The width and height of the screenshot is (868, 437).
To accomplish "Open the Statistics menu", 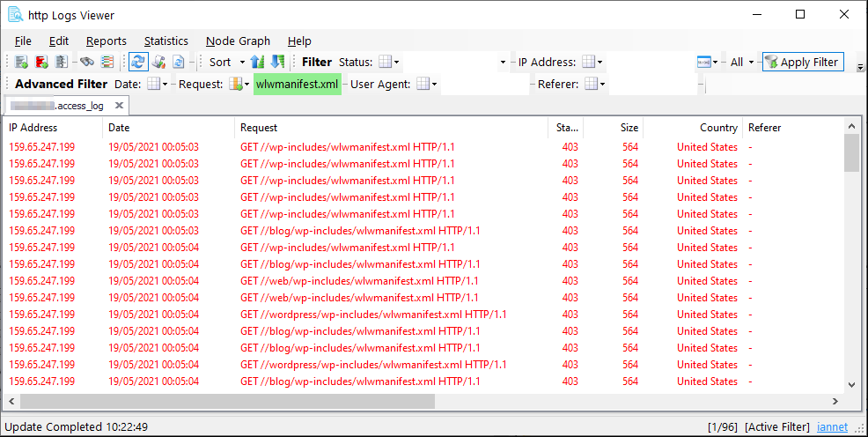I will (x=166, y=41).
